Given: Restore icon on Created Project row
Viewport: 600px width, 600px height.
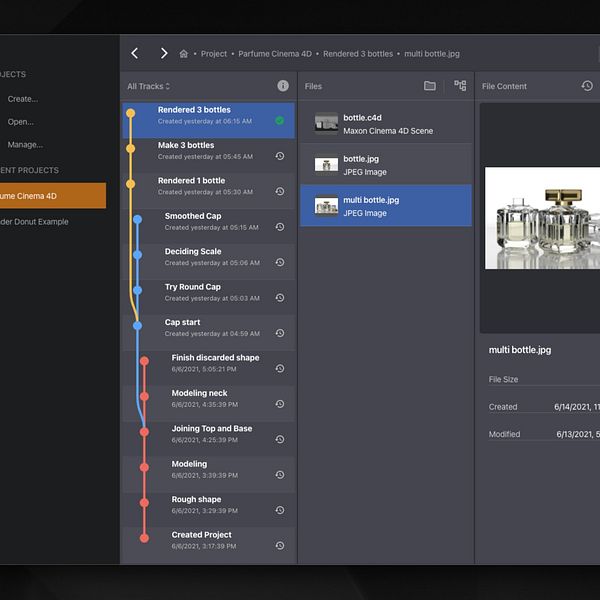Looking at the screenshot, I should click(x=280, y=546).
